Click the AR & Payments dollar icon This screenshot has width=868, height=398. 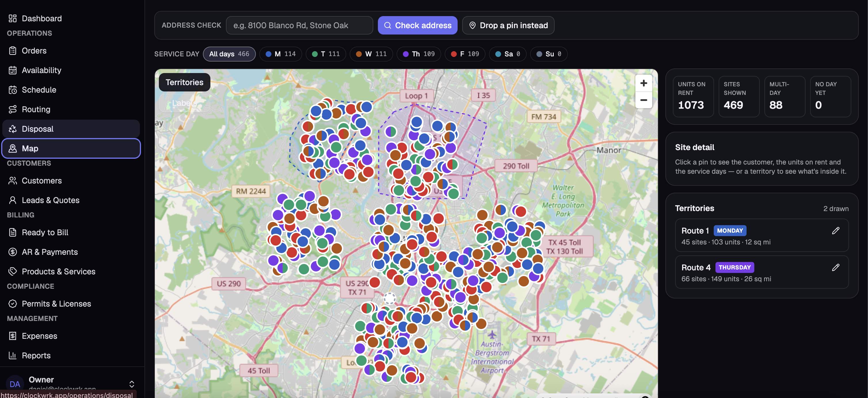12,252
